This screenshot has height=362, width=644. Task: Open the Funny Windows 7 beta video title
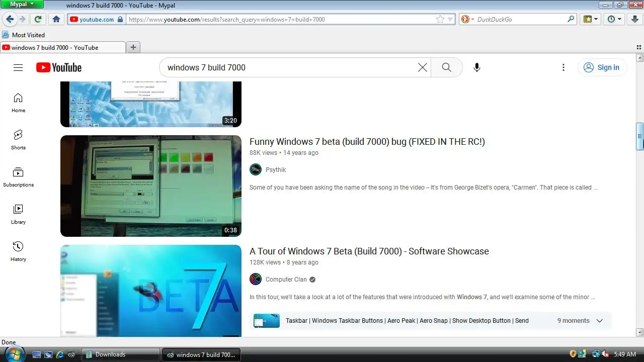367,142
